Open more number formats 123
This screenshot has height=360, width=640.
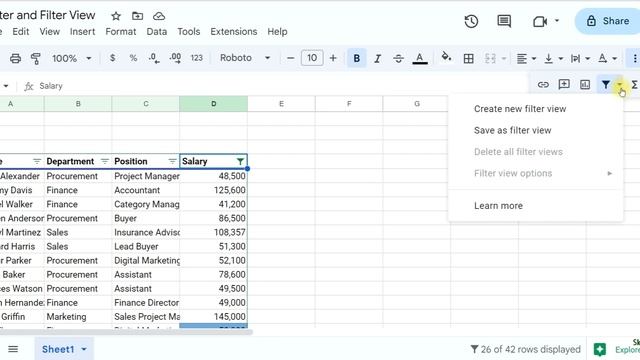[197, 58]
